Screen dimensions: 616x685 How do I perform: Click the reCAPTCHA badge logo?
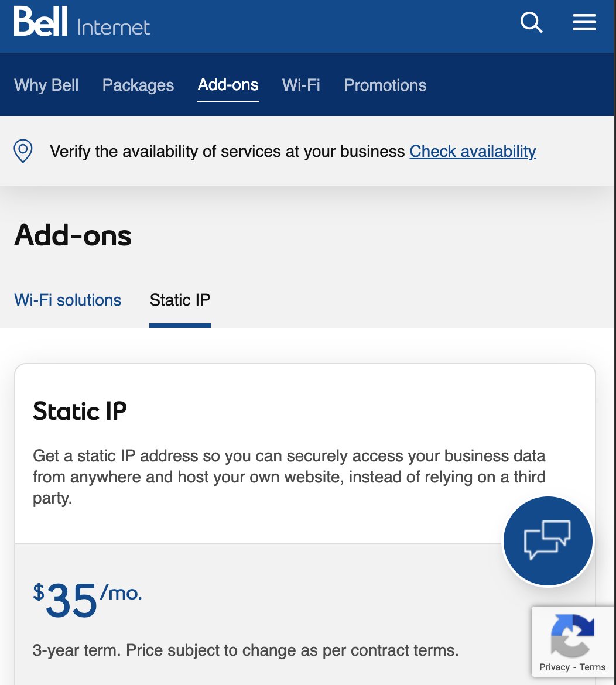pos(572,636)
